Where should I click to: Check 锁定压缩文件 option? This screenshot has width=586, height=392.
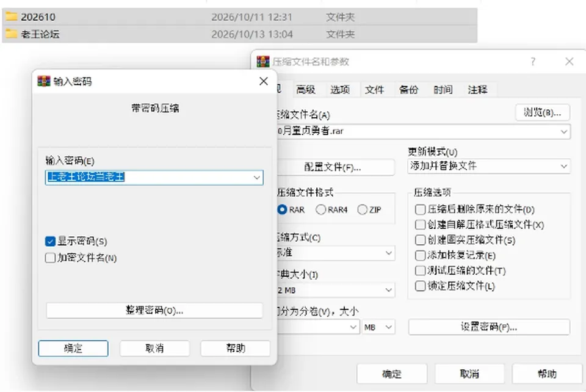(420, 286)
